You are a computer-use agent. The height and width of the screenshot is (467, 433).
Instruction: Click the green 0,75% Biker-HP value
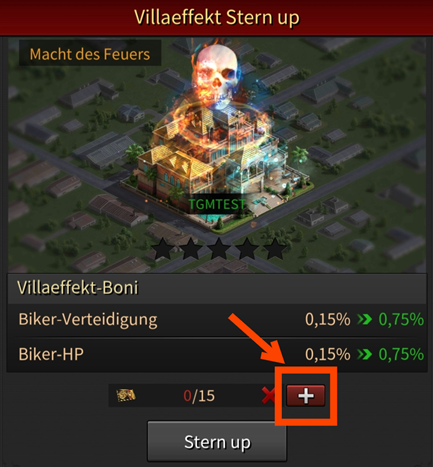click(x=401, y=354)
